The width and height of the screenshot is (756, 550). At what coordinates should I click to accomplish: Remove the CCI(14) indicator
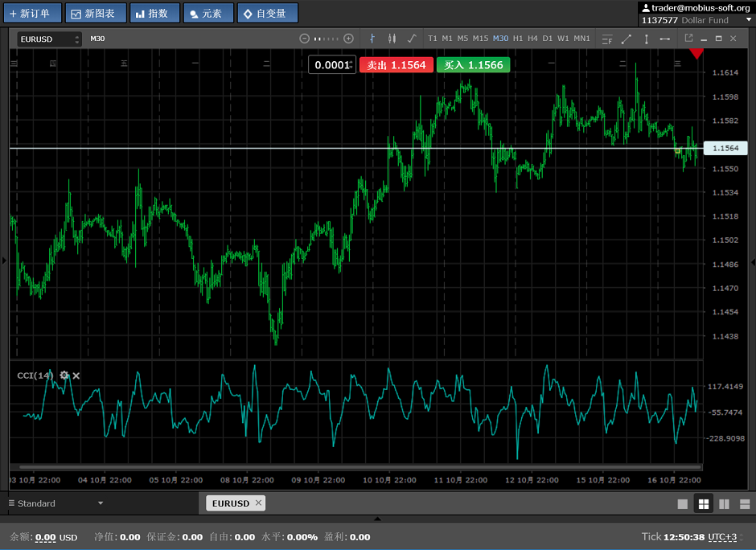click(76, 376)
